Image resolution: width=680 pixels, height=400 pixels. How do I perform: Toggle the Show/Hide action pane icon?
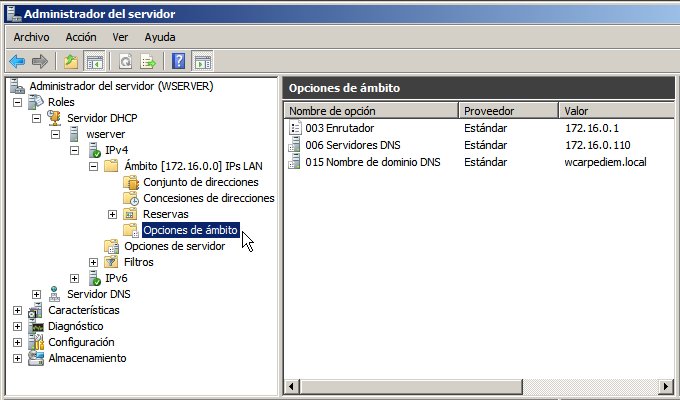click(x=203, y=62)
